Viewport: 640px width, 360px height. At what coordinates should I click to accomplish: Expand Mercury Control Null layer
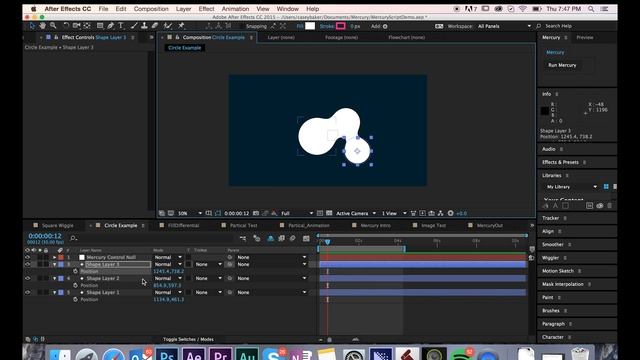[54, 257]
